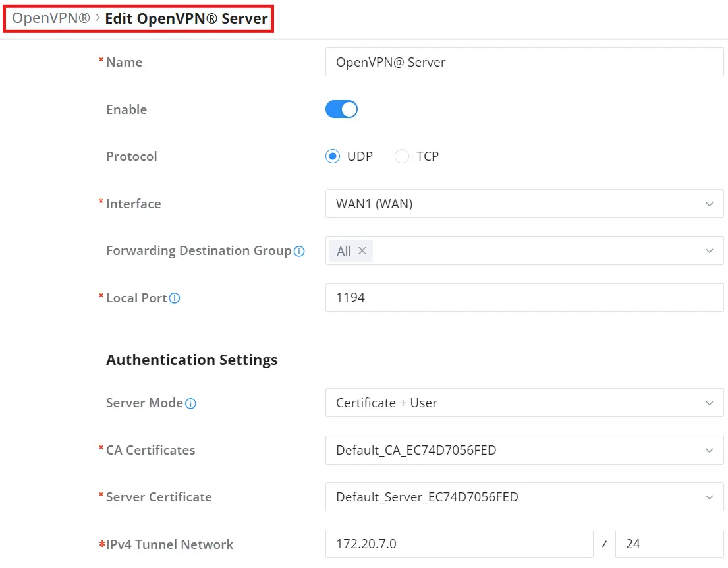Toggle the Enable switch off
The width and height of the screenshot is (728, 568).
tap(341, 109)
